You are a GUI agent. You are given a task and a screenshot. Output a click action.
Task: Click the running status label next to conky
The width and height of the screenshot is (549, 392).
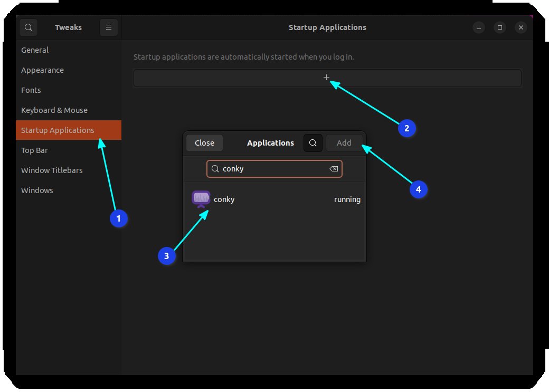tap(347, 199)
